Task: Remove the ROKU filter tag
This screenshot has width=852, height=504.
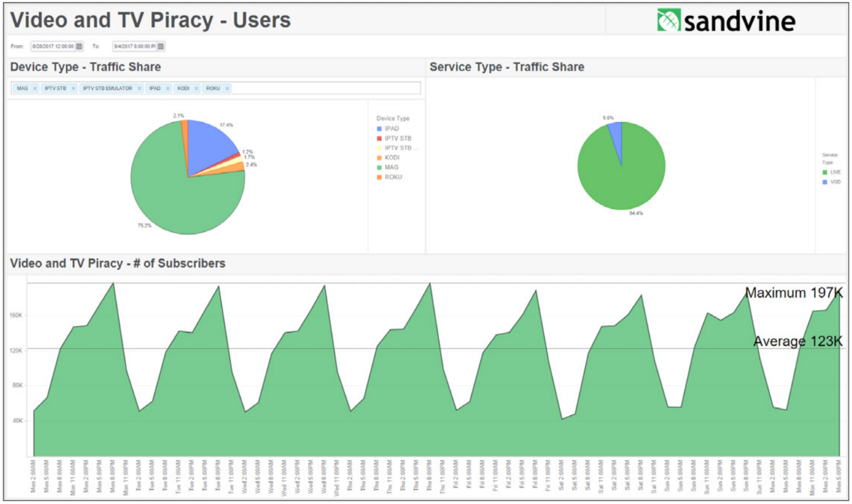Action: (227, 89)
